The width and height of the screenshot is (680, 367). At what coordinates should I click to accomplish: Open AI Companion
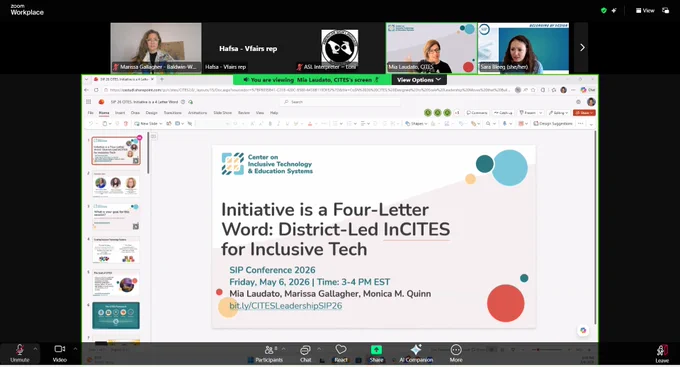click(416, 353)
